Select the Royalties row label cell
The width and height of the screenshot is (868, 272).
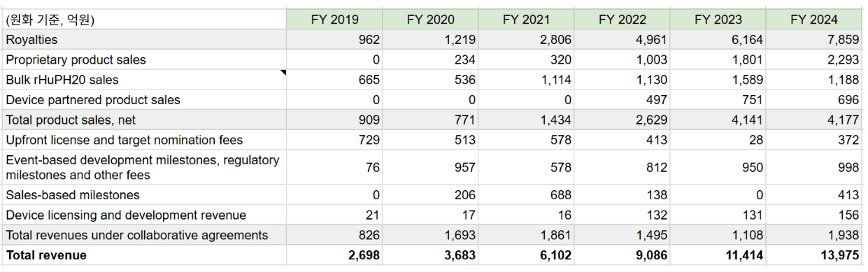coord(143,40)
